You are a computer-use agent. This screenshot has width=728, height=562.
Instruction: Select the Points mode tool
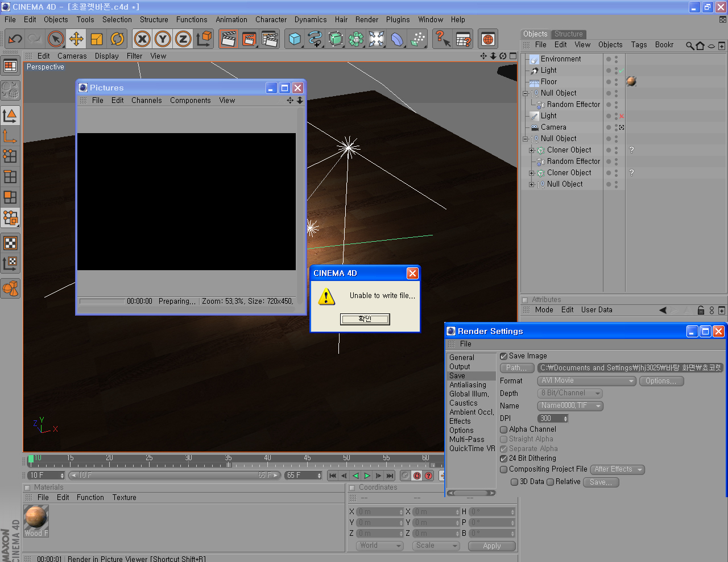[10, 156]
